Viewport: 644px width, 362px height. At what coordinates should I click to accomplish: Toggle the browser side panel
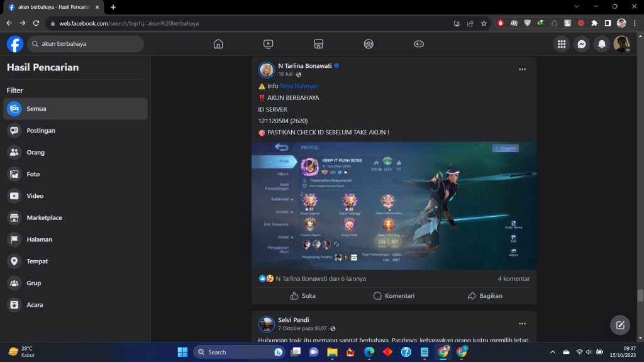tap(608, 23)
